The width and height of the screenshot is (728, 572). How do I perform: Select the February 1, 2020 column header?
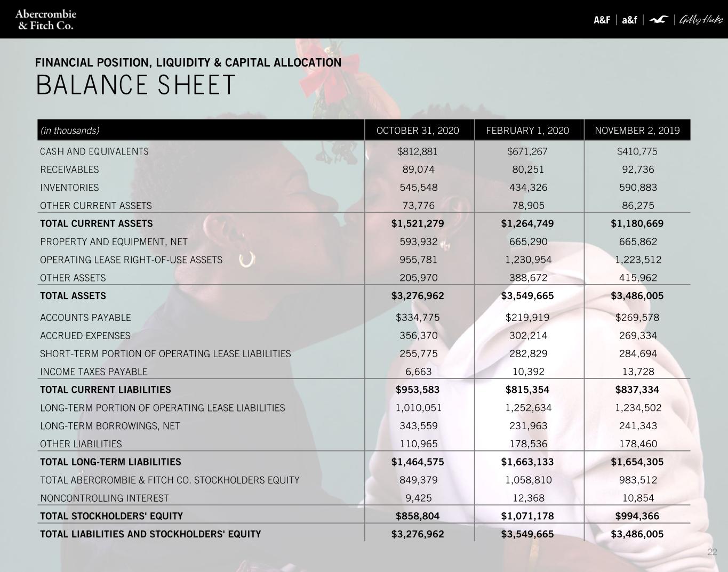pyautogui.click(x=527, y=131)
